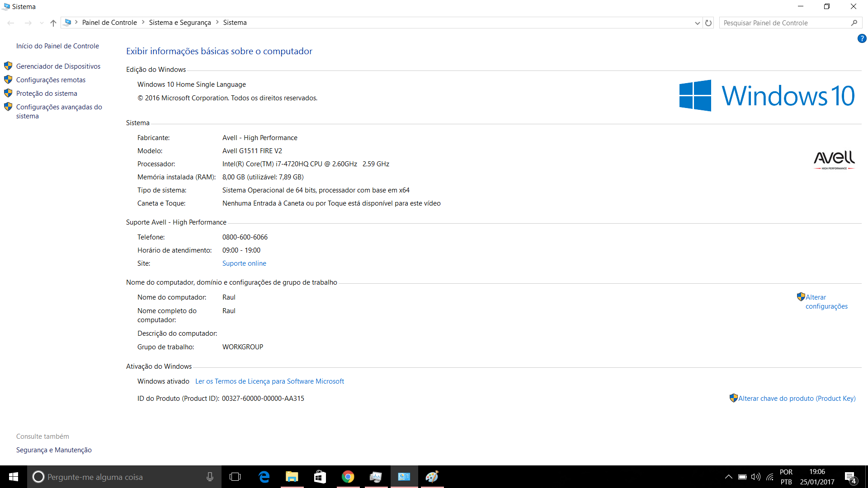Click Alterar chave do produto link
The image size is (868, 488).
coord(797,398)
